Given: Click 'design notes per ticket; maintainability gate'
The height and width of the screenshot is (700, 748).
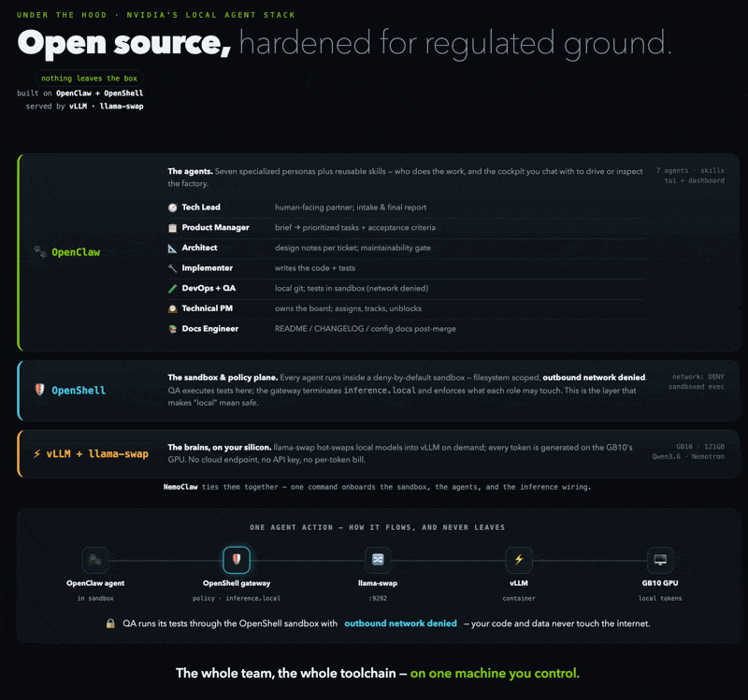Looking at the screenshot, I should [x=352, y=248].
